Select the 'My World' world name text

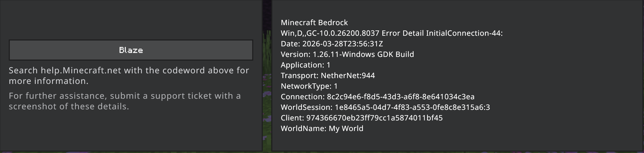click(346, 128)
